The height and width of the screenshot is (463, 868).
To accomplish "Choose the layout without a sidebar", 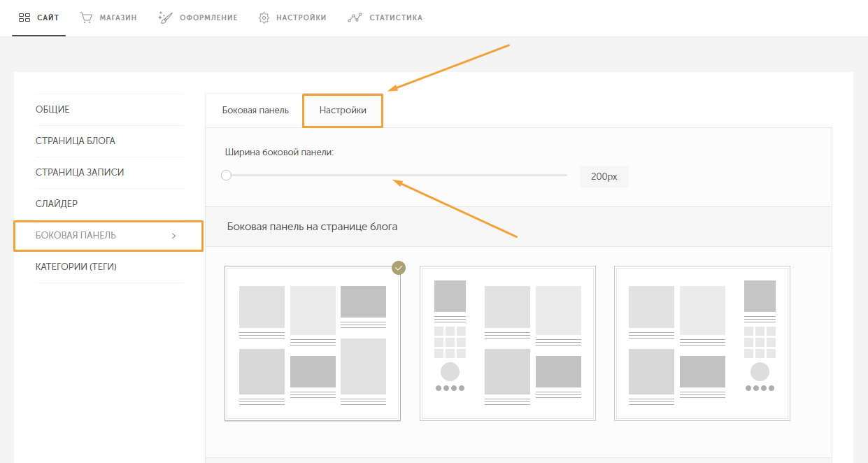I will (x=313, y=343).
